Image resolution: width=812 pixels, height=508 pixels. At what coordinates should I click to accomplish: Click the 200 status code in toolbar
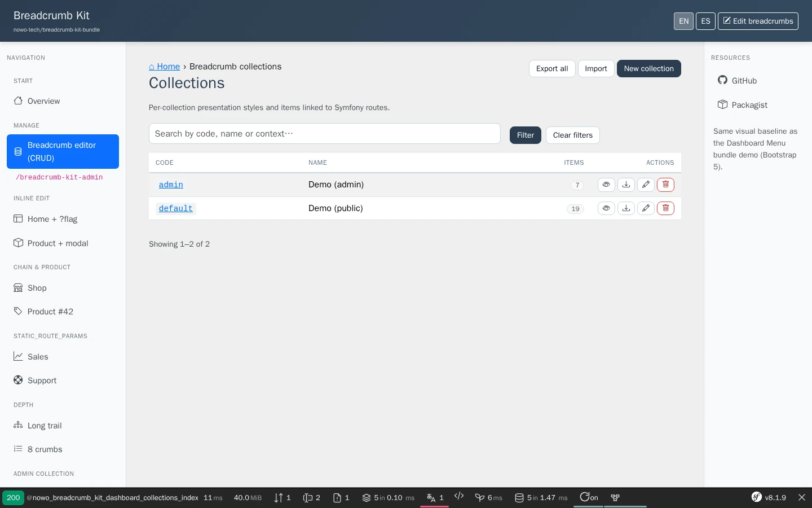13,498
